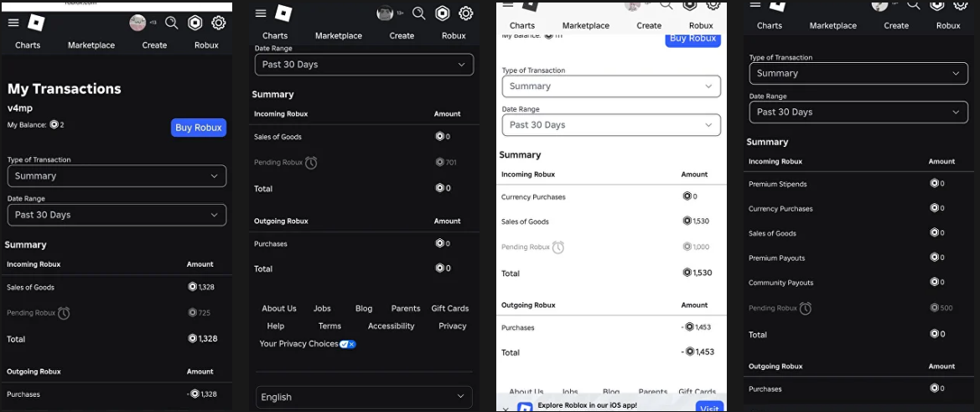Open settings gear in light-theme panel header

coord(713,4)
